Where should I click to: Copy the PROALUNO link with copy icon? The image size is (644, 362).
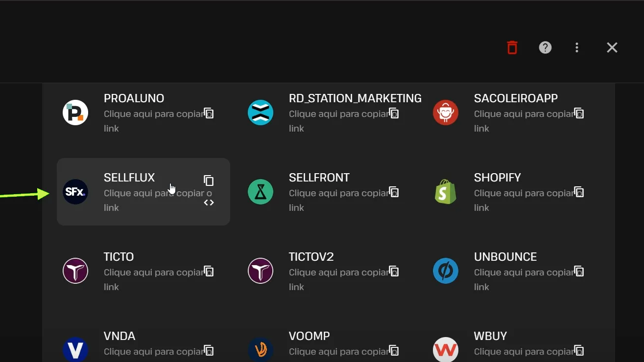pyautogui.click(x=209, y=113)
